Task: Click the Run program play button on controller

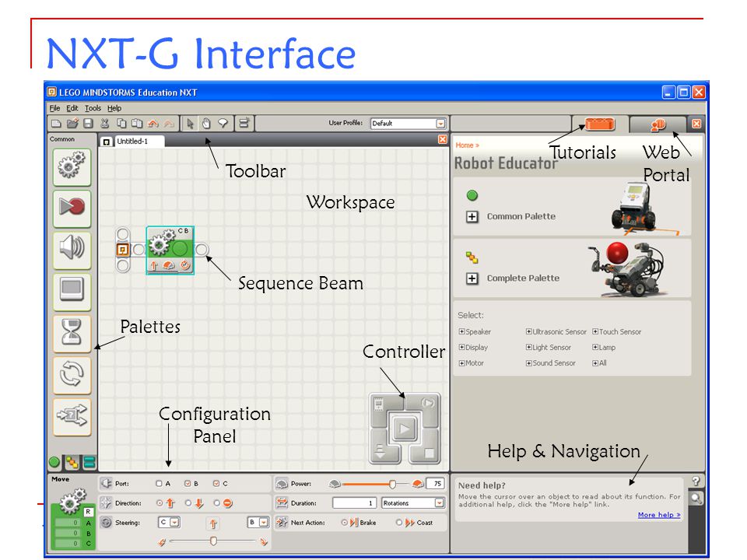Action: 405,429
